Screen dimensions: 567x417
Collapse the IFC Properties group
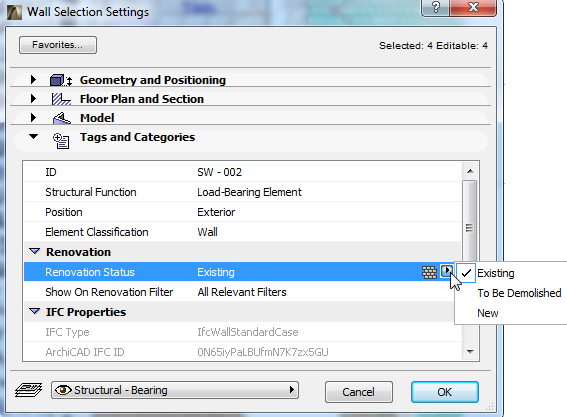click(x=35, y=311)
